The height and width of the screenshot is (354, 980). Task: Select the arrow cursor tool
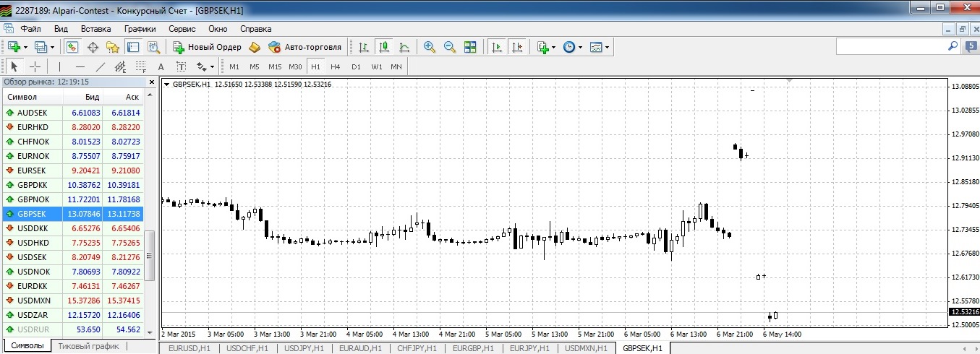(14, 66)
